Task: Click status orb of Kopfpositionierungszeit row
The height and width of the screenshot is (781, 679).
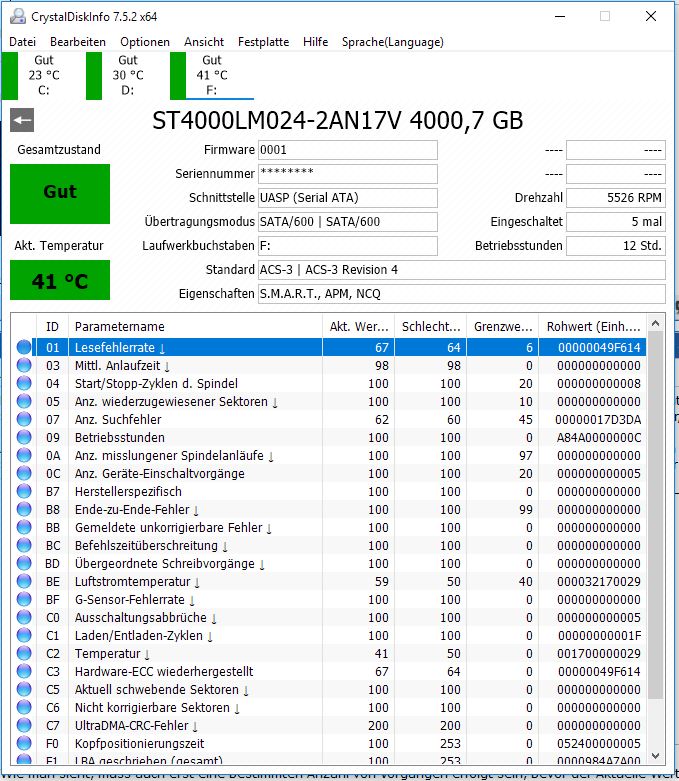Action: (23, 743)
